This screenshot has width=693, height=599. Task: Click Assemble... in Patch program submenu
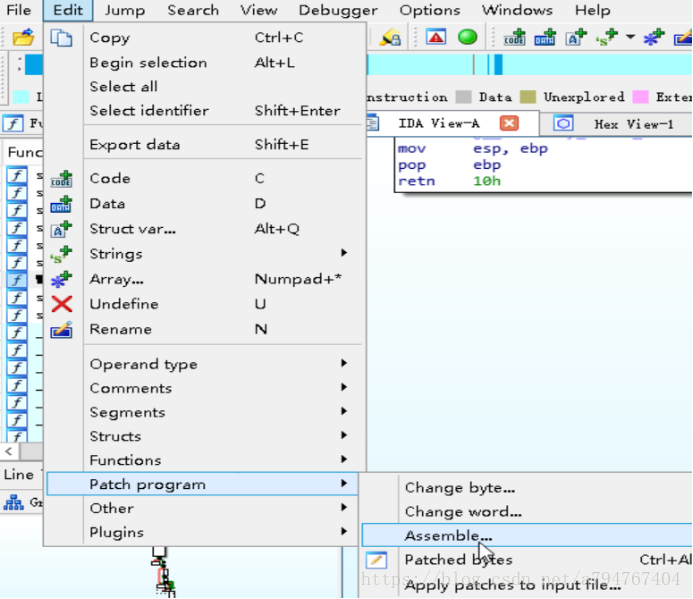point(448,536)
